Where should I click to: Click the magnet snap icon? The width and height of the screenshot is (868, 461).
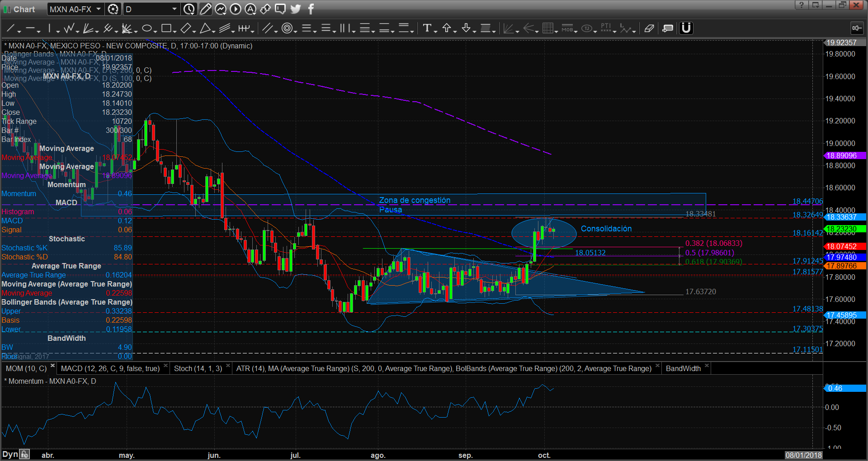(x=686, y=28)
